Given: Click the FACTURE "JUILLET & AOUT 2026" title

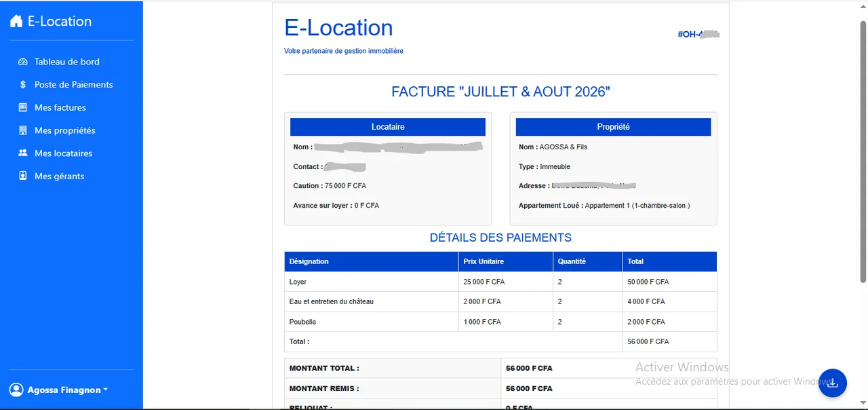Looking at the screenshot, I should pyautogui.click(x=500, y=92).
